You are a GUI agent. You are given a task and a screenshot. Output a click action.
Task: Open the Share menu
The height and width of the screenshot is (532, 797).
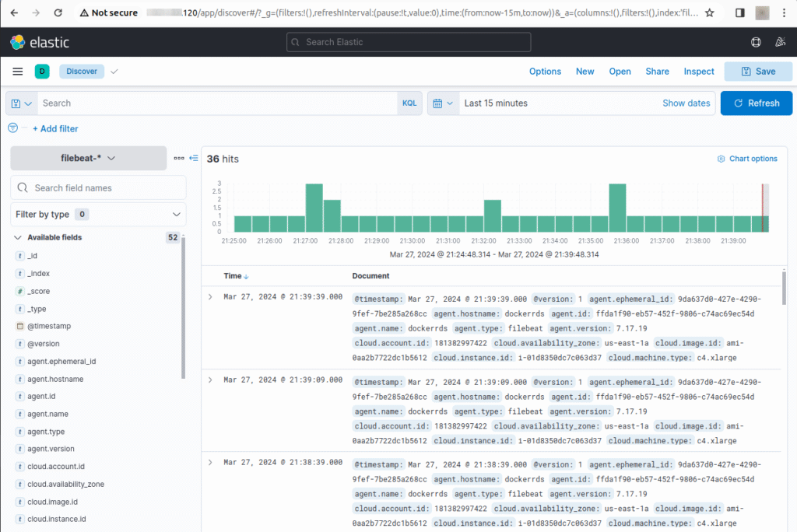point(657,72)
